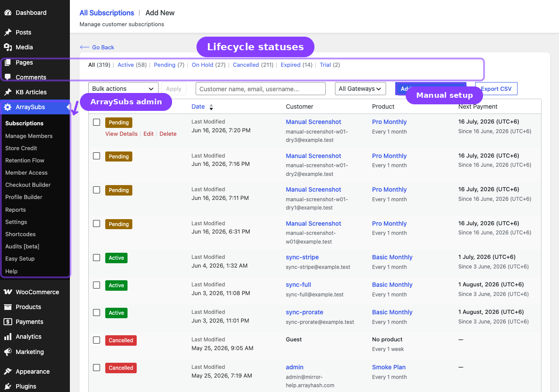559x392 pixels.
Task: Open the All Gateways dropdown
Action: pos(361,89)
